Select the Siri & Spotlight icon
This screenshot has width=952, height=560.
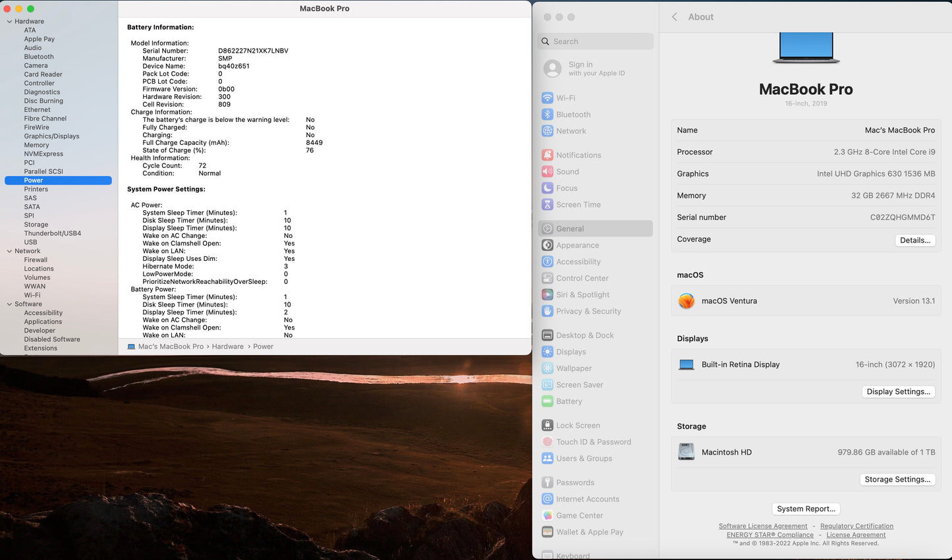click(x=547, y=294)
